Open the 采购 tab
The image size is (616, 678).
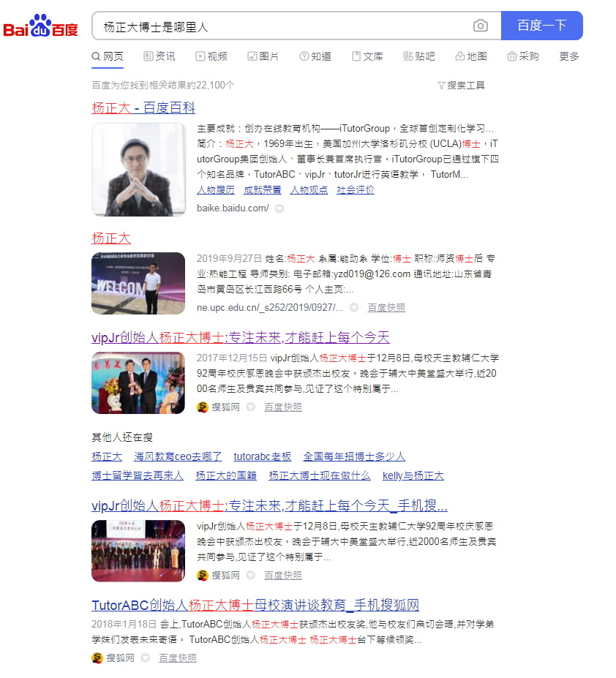point(522,56)
